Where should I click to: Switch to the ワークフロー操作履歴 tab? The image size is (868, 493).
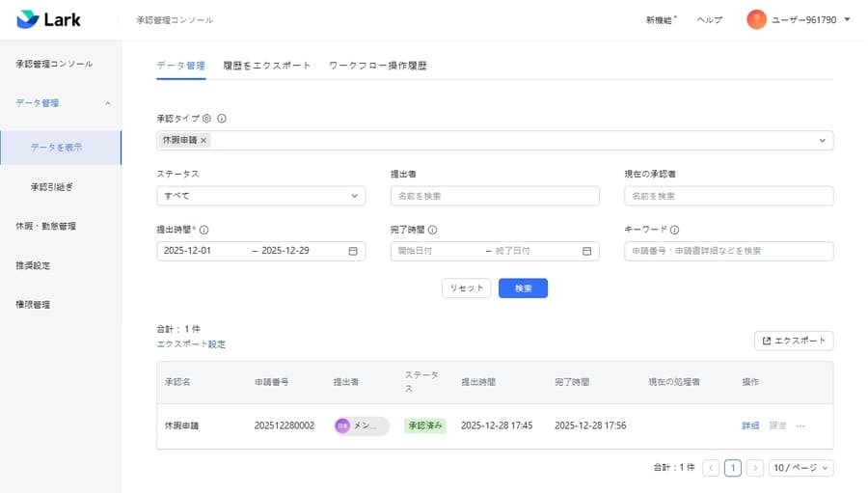(x=377, y=66)
